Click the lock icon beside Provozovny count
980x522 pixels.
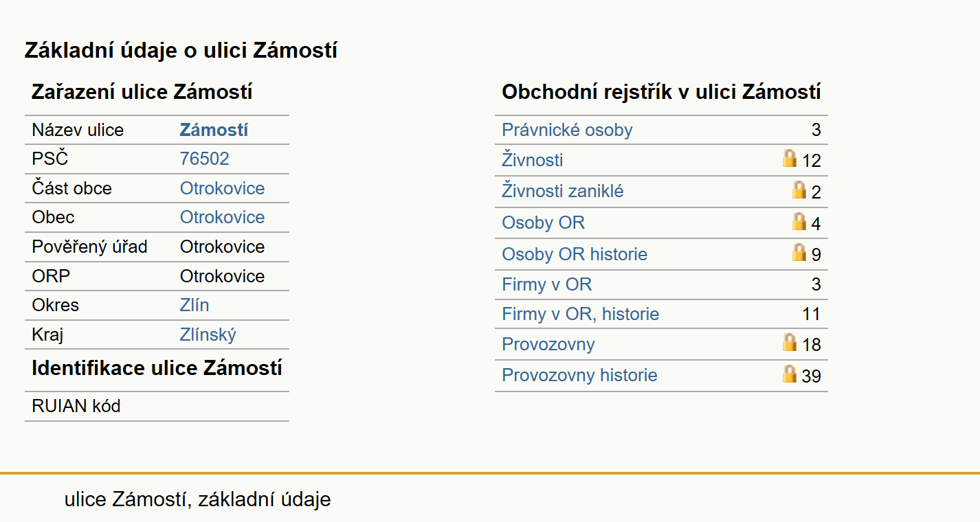pyautogui.click(x=790, y=342)
